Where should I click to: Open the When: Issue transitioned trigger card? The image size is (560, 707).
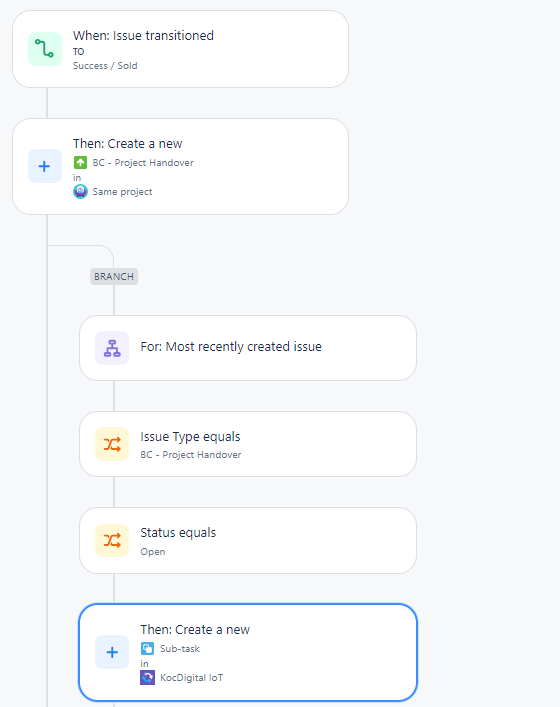point(180,49)
